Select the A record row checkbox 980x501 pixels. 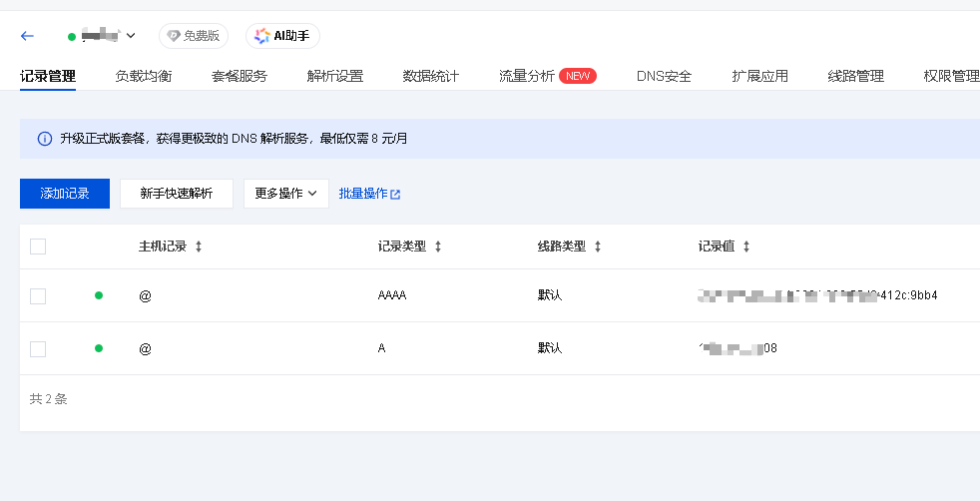[x=38, y=348]
